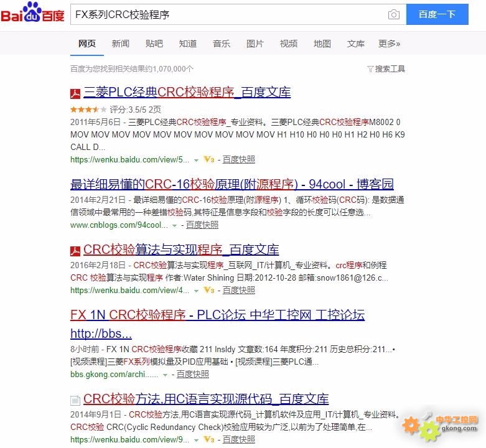The width and height of the screenshot is (486, 448).
Task: Open URL https://wenku.baidu.com/view/5...
Action: click(129, 160)
